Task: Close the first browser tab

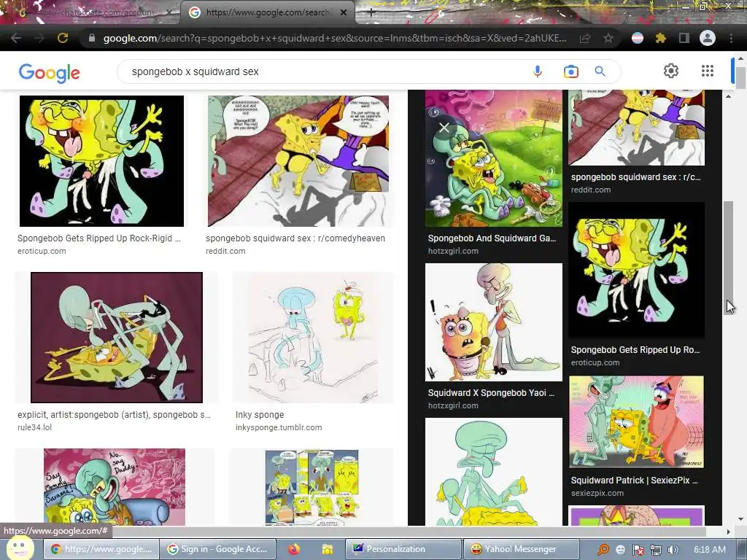Action: (x=169, y=13)
